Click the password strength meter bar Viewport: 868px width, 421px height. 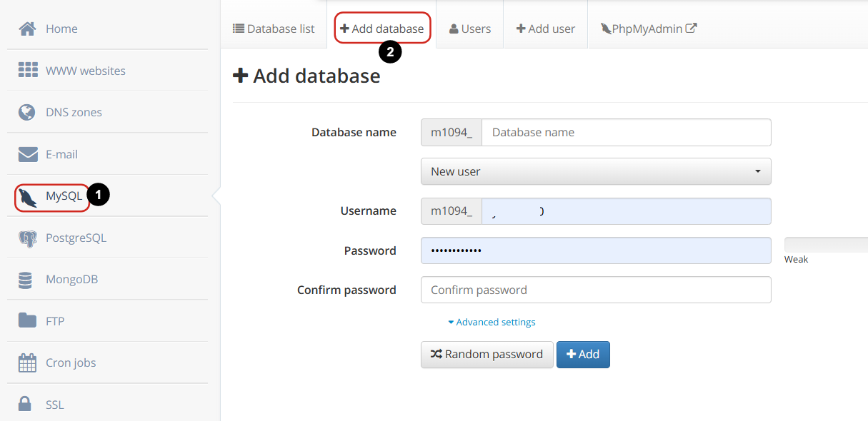point(826,245)
